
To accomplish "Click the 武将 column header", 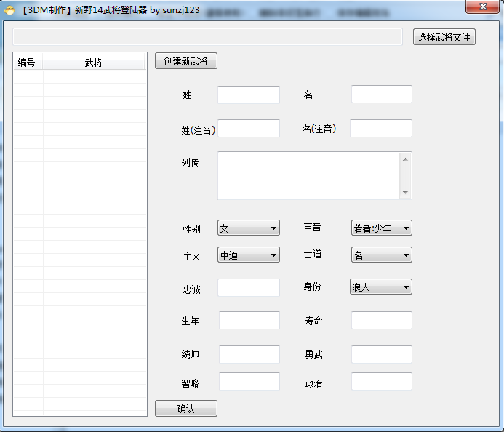I will point(93,63).
